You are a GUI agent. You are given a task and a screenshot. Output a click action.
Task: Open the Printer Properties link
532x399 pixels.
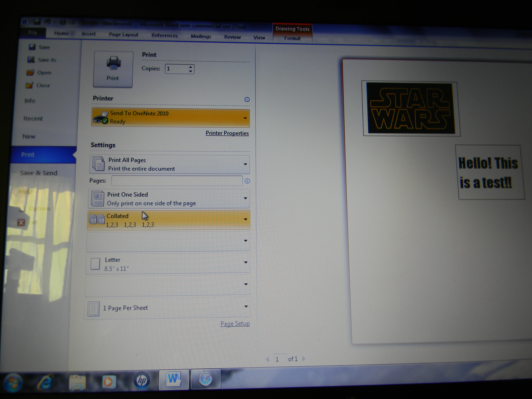tap(227, 133)
